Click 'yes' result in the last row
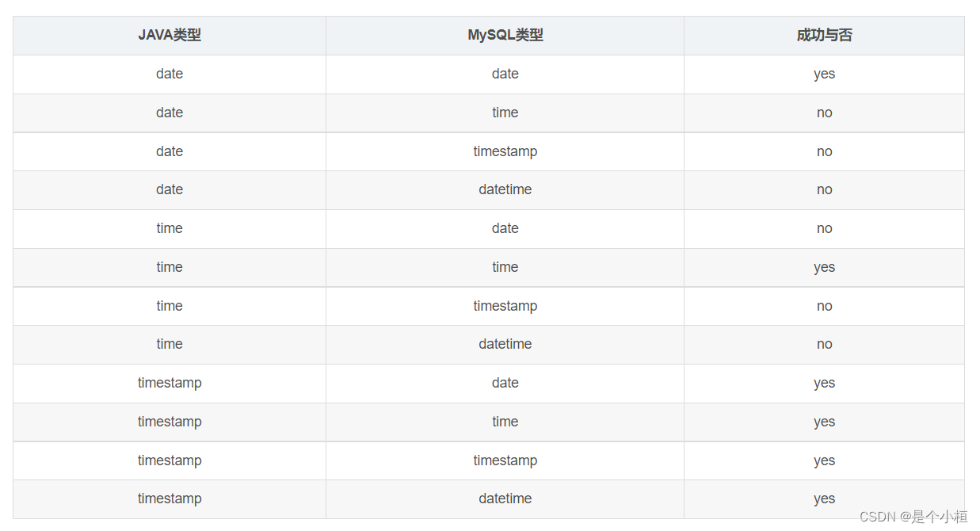Screen dimensions: 980x531 pos(824,499)
